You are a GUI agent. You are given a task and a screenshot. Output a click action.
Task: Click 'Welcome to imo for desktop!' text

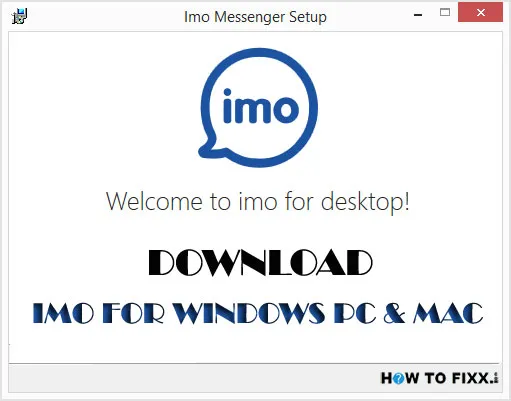coord(258,202)
